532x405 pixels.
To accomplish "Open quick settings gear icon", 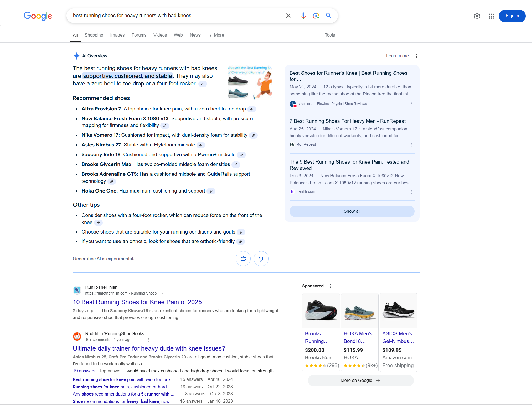I will coord(477,16).
